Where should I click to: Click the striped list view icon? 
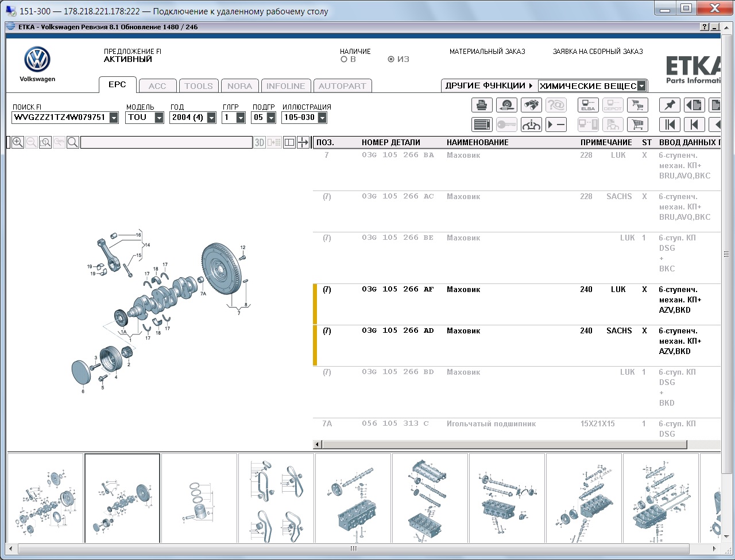pyautogui.click(x=482, y=124)
